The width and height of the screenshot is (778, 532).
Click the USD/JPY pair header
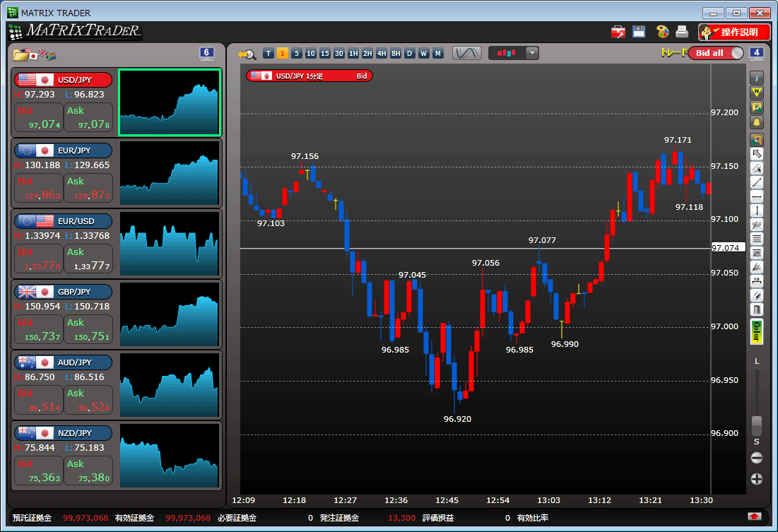[x=63, y=80]
